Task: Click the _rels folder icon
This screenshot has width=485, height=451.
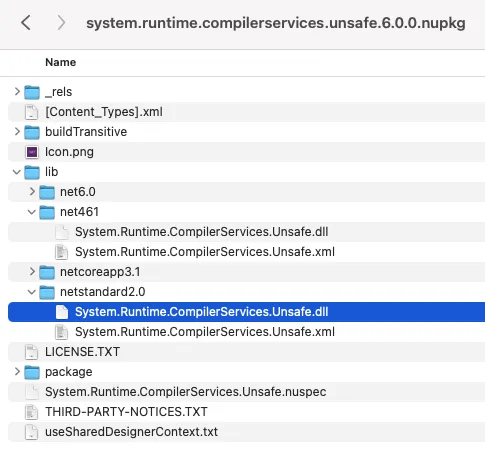Action: tap(32, 92)
